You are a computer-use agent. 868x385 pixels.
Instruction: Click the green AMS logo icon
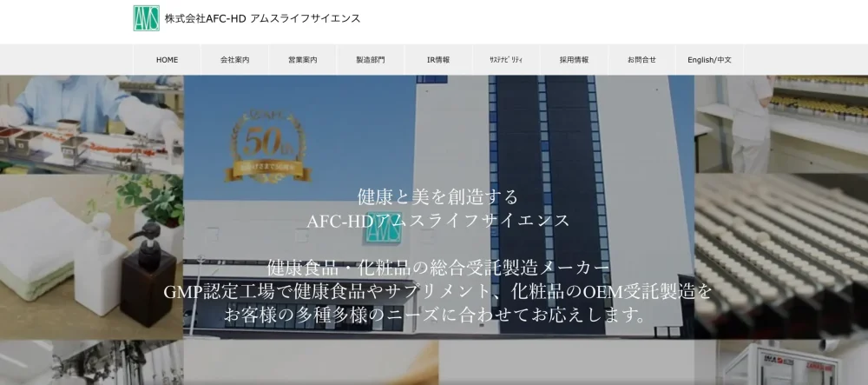coord(146,18)
